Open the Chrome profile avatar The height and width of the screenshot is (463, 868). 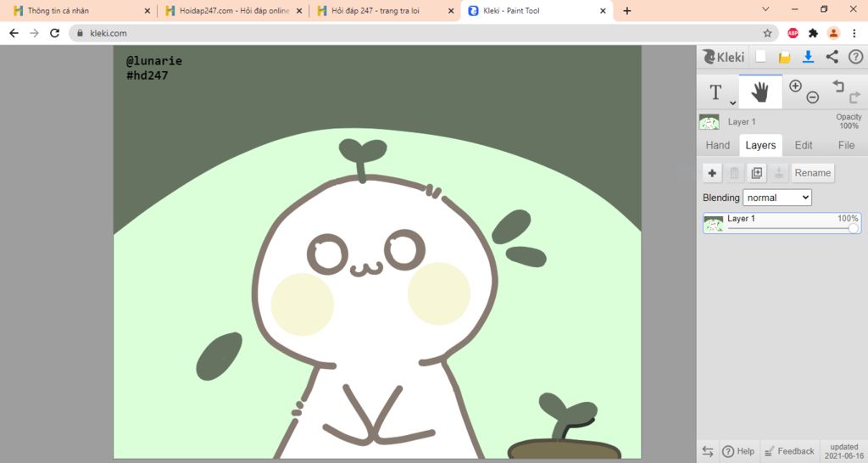tap(833, 33)
